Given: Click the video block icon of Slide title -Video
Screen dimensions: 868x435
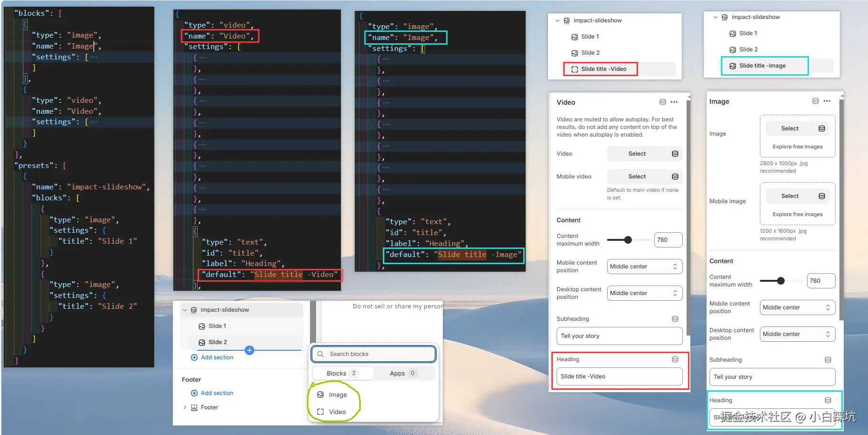Looking at the screenshot, I should (574, 69).
